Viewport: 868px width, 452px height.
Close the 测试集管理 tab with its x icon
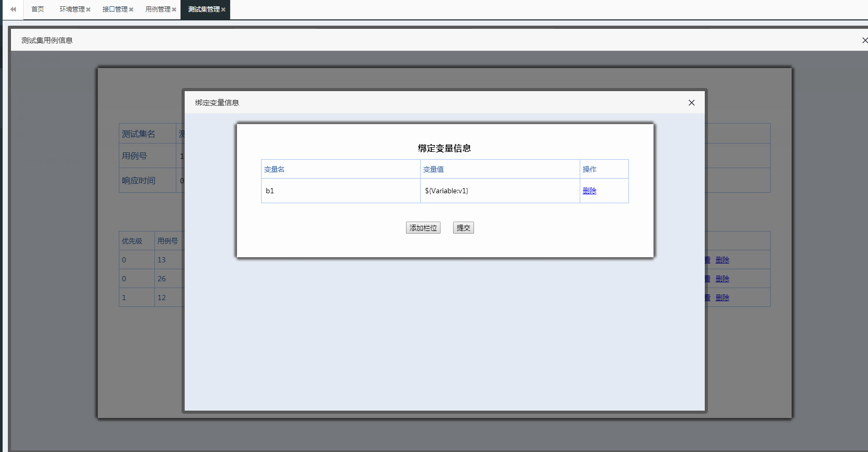[223, 9]
